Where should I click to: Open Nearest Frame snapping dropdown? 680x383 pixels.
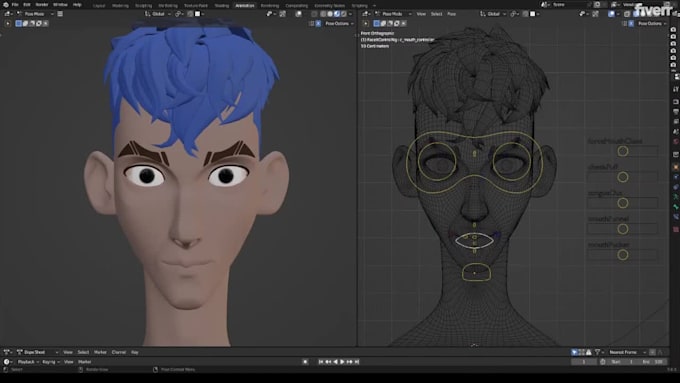(x=627, y=352)
